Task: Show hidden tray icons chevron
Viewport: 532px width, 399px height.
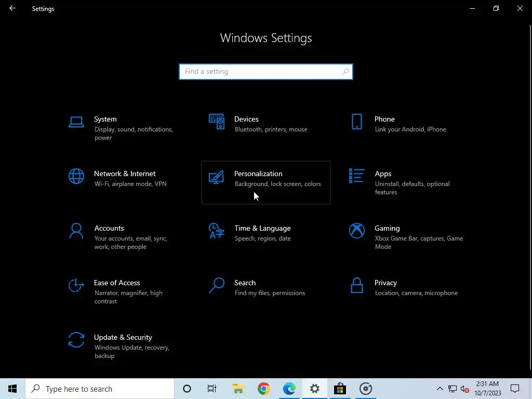Action: 440,389
